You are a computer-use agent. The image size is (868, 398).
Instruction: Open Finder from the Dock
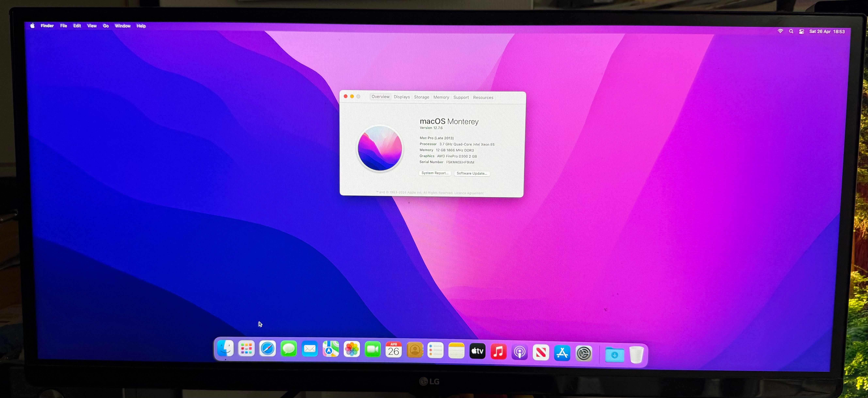pyautogui.click(x=225, y=348)
